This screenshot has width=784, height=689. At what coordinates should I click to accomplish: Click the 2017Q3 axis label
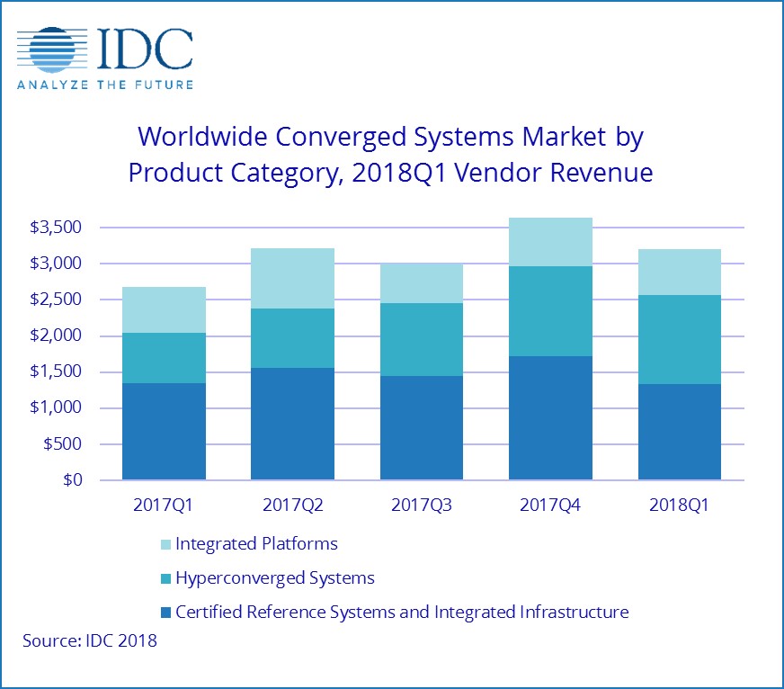(x=422, y=505)
